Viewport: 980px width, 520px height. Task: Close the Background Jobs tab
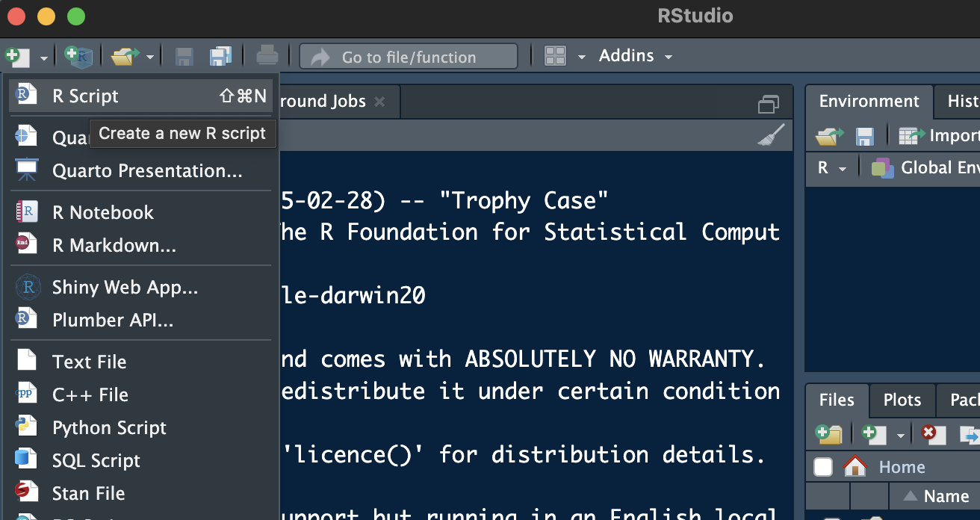[379, 102]
